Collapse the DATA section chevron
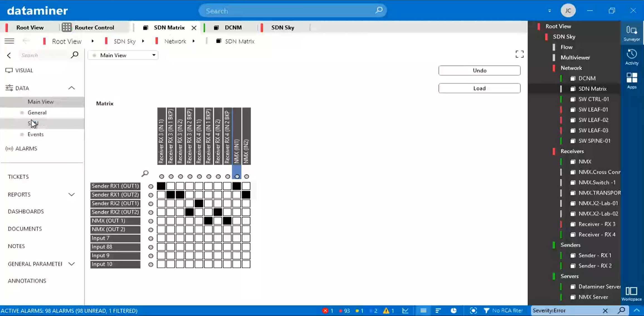Screen dimensions: 644x316 tap(72, 88)
